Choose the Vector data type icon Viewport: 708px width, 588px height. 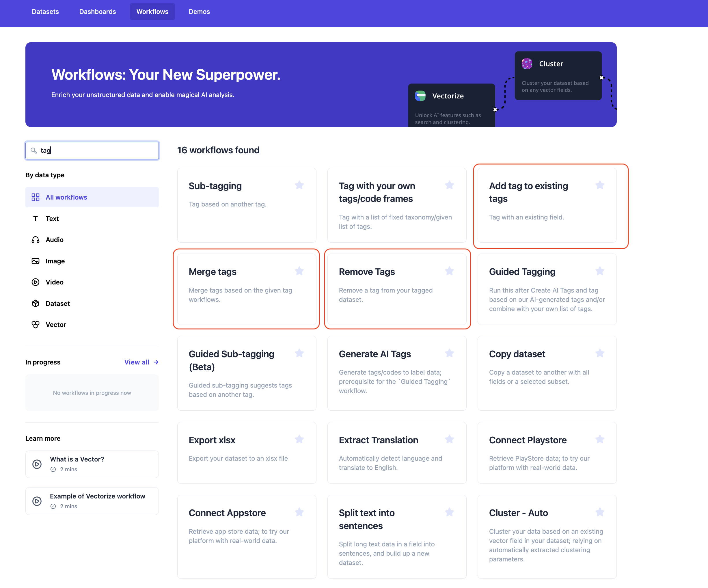tap(36, 325)
